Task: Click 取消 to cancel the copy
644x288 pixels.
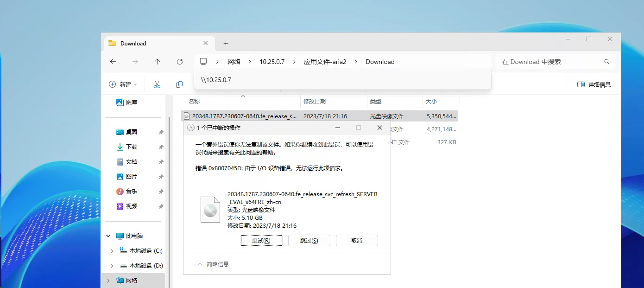Action: point(357,240)
